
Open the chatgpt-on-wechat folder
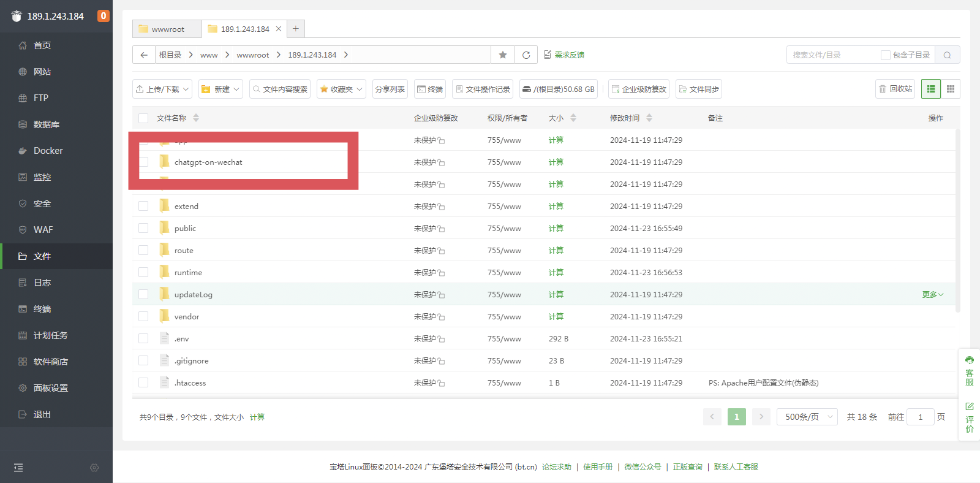tap(208, 162)
